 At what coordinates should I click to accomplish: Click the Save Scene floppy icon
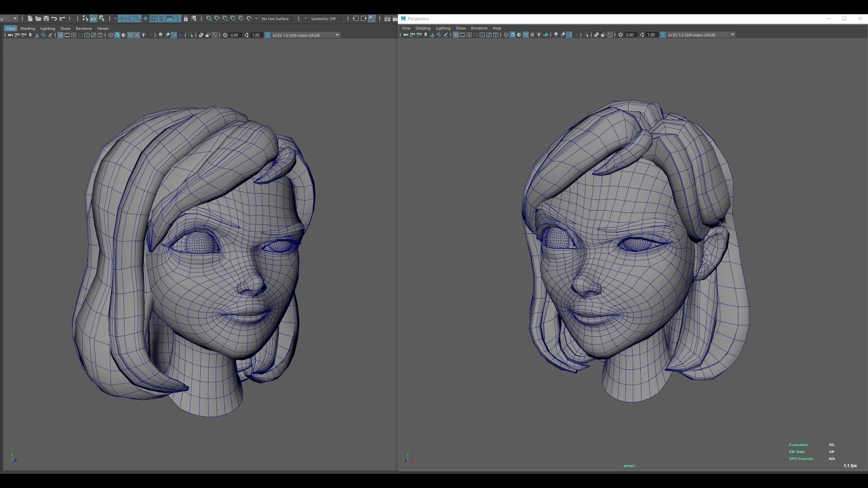46,18
